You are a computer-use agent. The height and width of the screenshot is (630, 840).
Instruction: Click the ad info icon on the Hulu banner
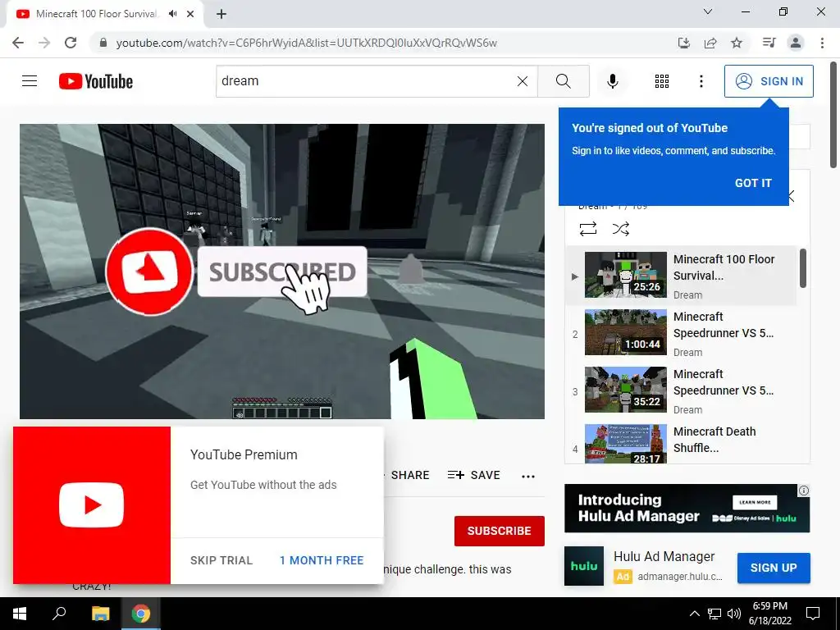pyautogui.click(x=804, y=491)
